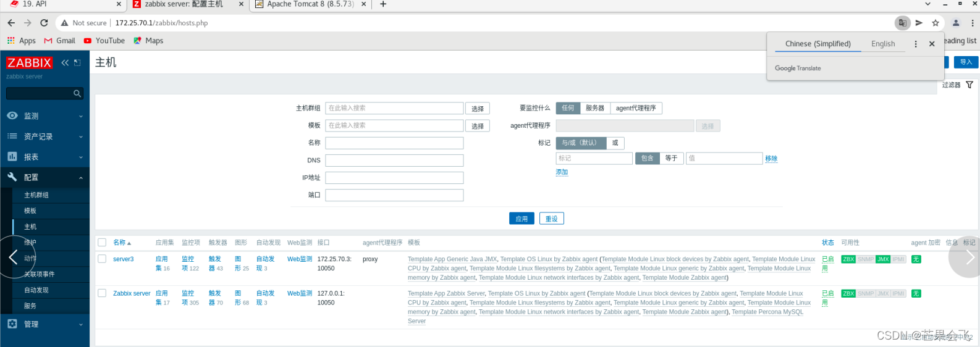Open the browser profile icon

pos(956,23)
